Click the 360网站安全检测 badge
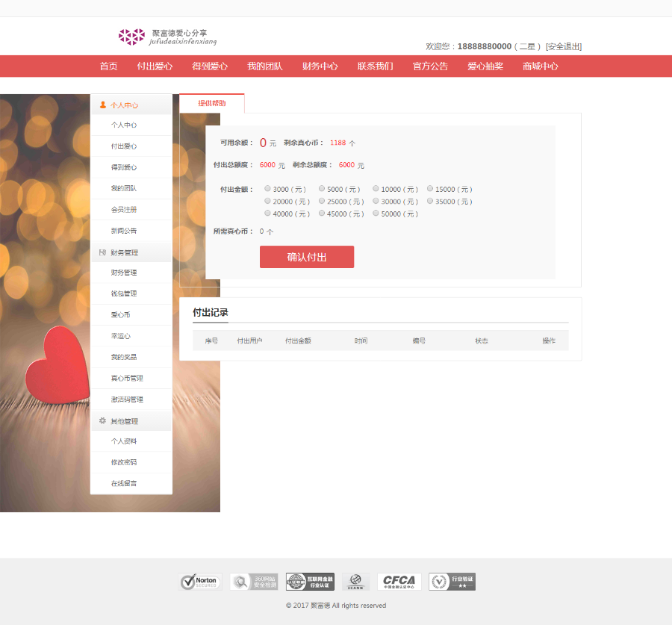 [254, 582]
